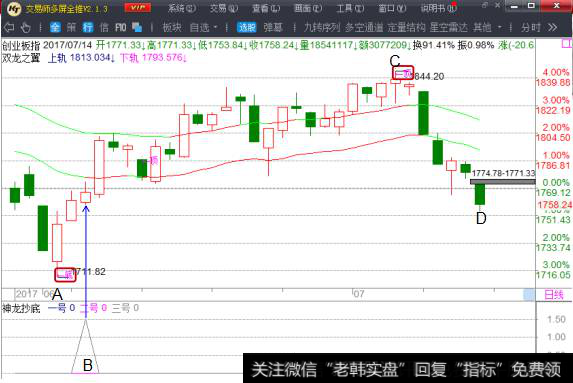Click the blue 全 toolbar icon
The width and height of the screenshot is (573, 383).
[55, 27]
